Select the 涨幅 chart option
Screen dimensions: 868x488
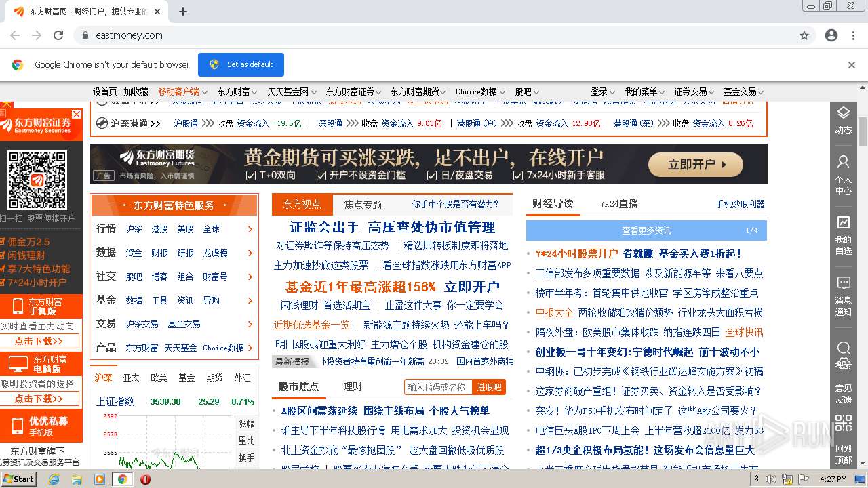click(247, 424)
